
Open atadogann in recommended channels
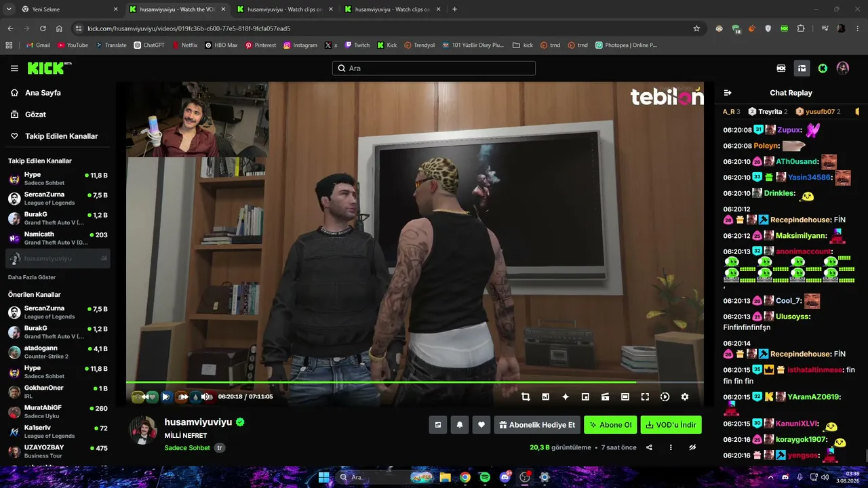click(58, 352)
